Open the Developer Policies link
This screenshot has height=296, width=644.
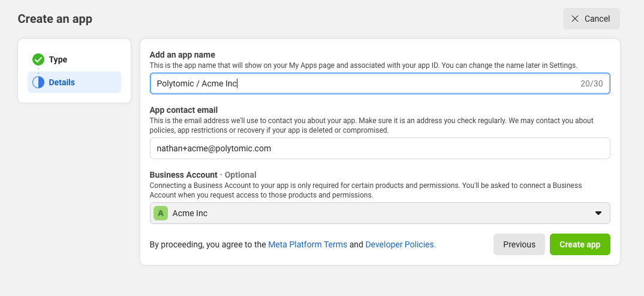point(400,244)
